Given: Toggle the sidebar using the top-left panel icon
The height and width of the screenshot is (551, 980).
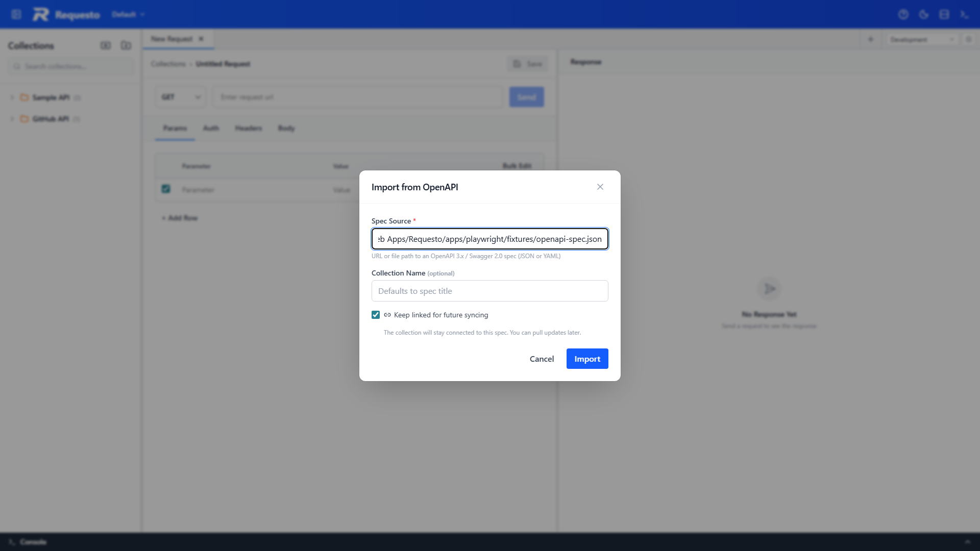Looking at the screenshot, I should (16, 14).
